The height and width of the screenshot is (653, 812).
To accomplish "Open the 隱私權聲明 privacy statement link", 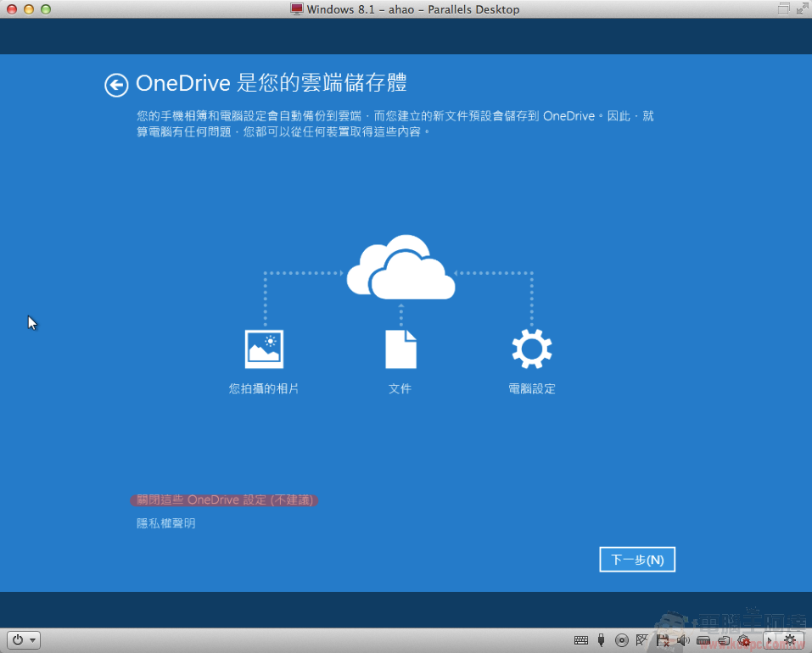I will coord(165,523).
